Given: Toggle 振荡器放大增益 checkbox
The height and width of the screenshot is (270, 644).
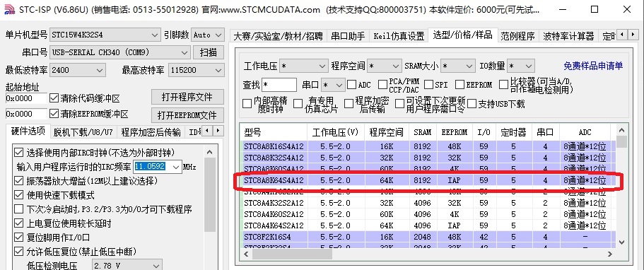Looking at the screenshot, I should 18,181.
